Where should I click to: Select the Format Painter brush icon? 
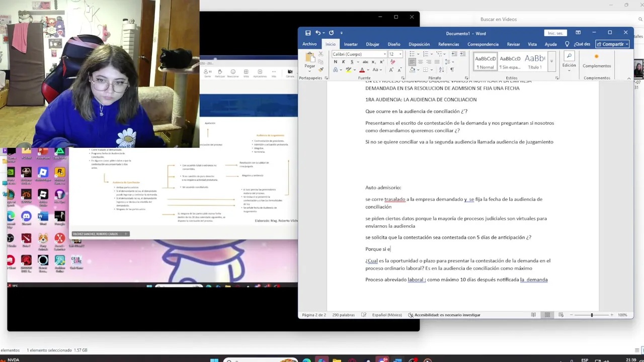(x=321, y=69)
